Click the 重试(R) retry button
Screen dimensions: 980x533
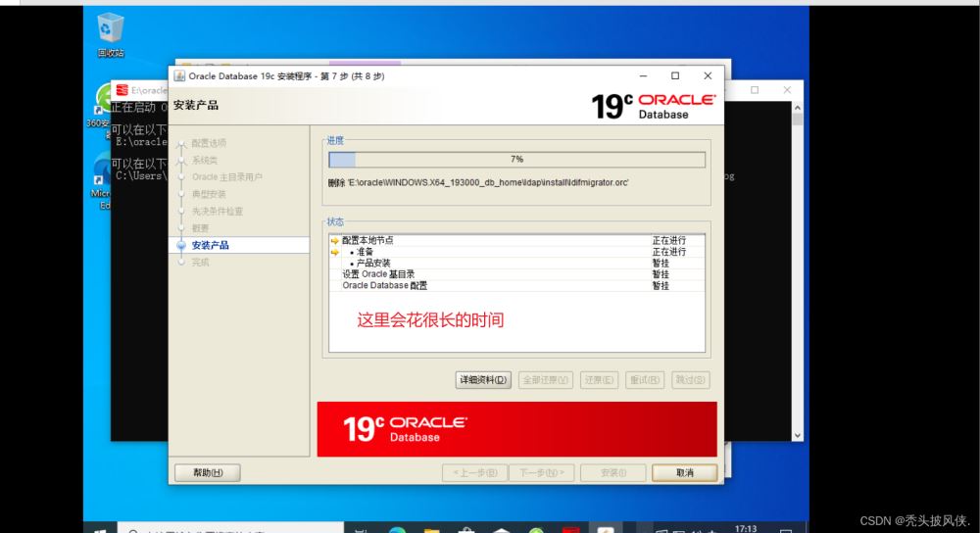[645, 380]
